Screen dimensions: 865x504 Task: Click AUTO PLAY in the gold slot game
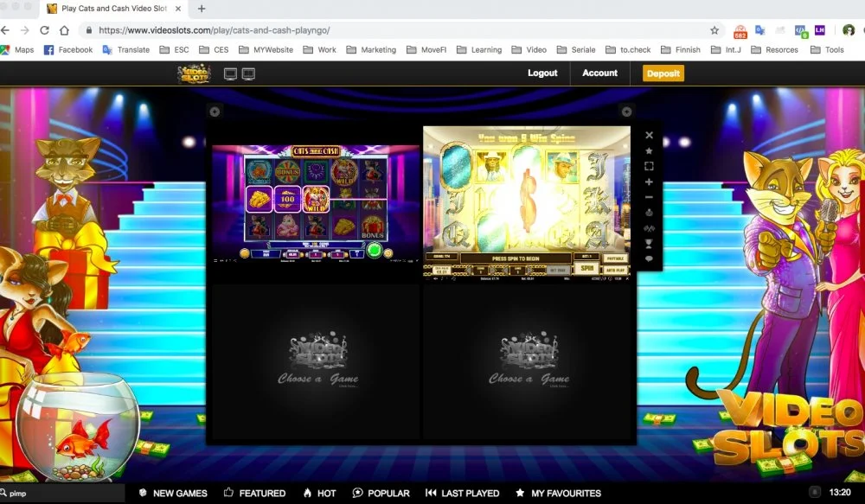click(x=616, y=271)
